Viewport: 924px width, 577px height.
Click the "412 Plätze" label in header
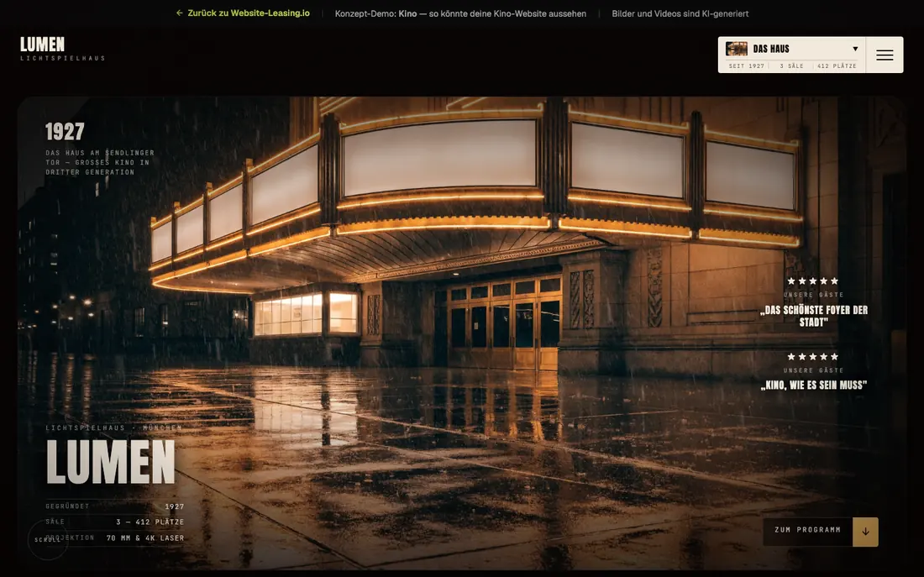[x=837, y=66]
